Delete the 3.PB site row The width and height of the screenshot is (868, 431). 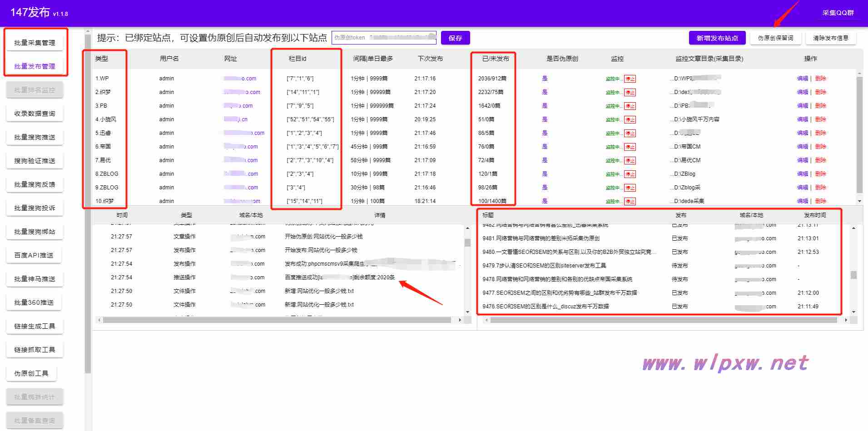tap(820, 106)
